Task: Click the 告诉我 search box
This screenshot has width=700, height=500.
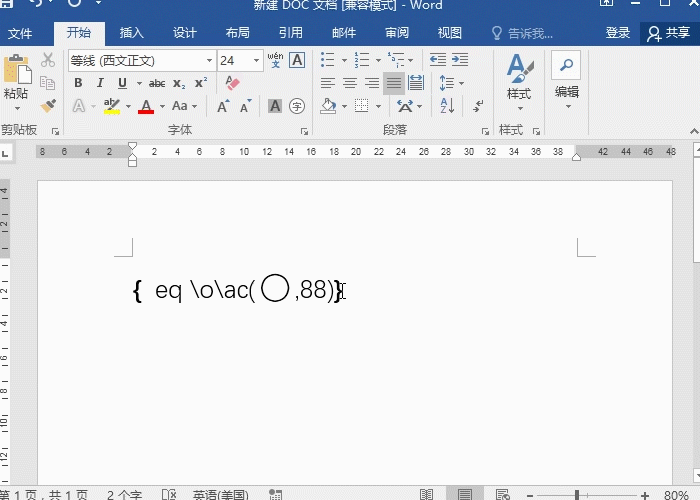Action: [x=523, y=33]
